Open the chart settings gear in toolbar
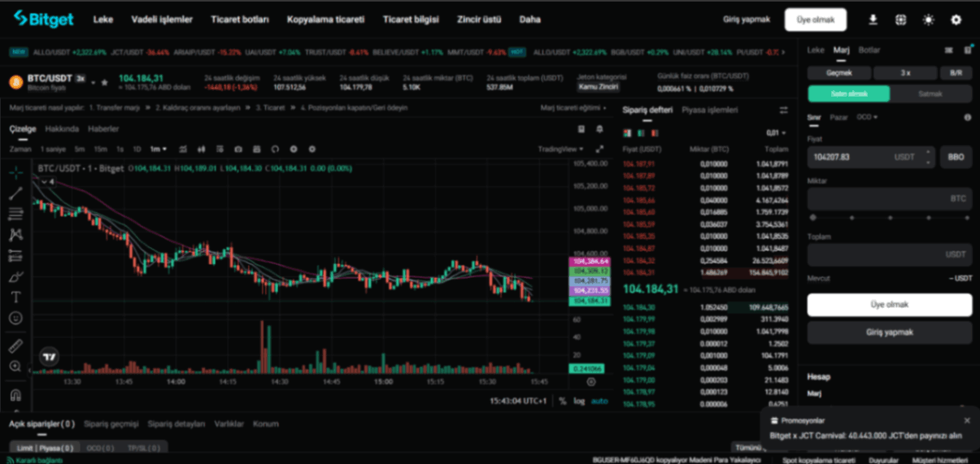 click(x=311, y=150)
